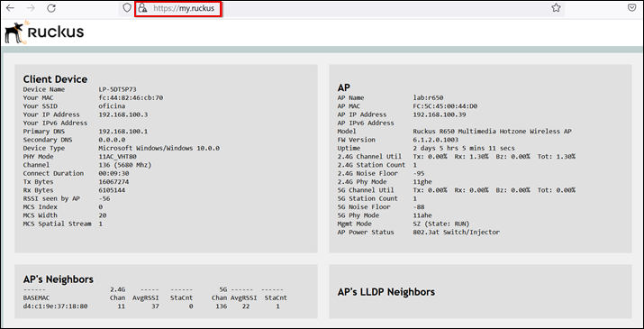Select the MCS Spatial Stream label
644x329 pixels.
[x=57, y=224]
